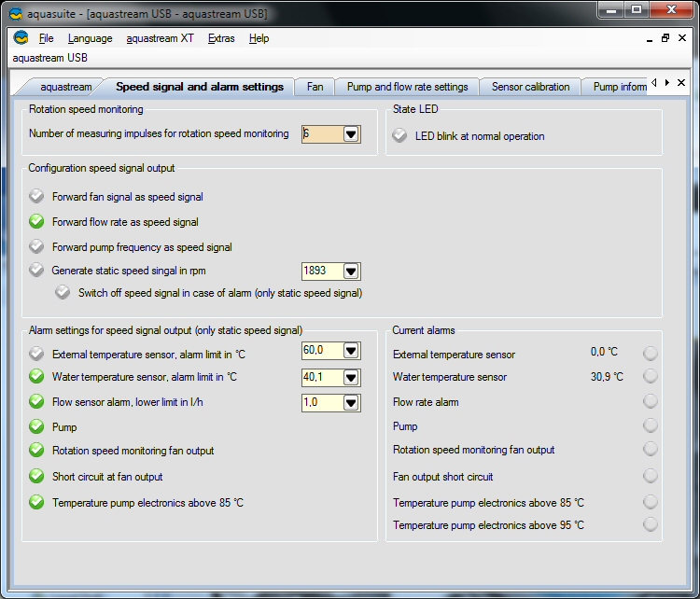Open the Help menu
This screenshot has width=700, height=599.
click(x=259, y=38)
